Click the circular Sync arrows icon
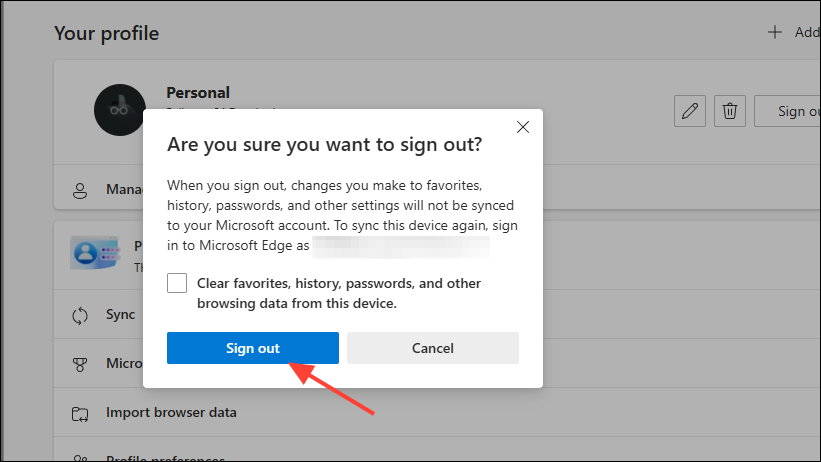Screen dimensions: 821x462 coord(80,315)
